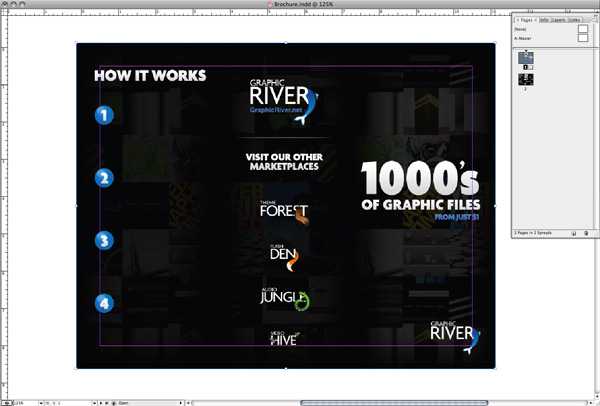Create a new page in Pages panel
Viewport: 600px width, 406px height.
pyautogui.click(x=573, y=233)
